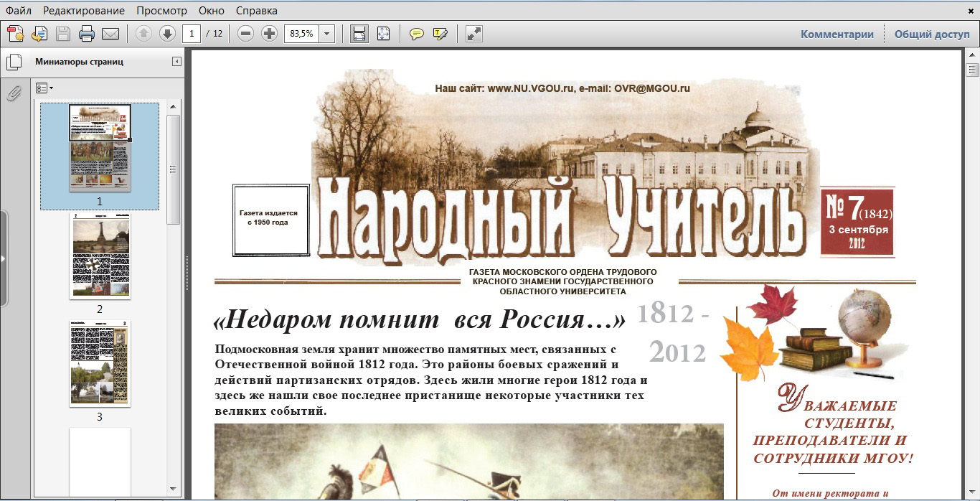The width and height of the screenshot is (980, 501).
Task: Click the gray 1812 - 2012 dates
Action: pyautogui.click(x=672, y=333)
